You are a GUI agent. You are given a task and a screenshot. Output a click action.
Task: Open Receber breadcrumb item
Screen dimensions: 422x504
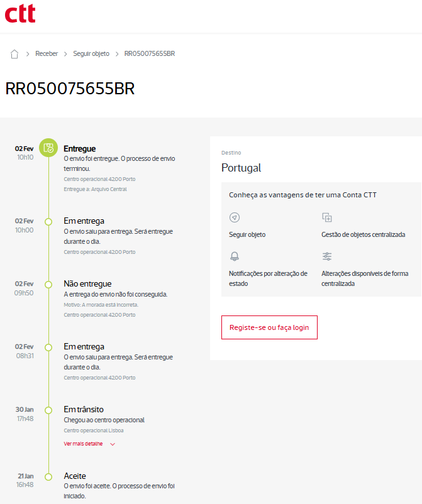tap(47, 54)
